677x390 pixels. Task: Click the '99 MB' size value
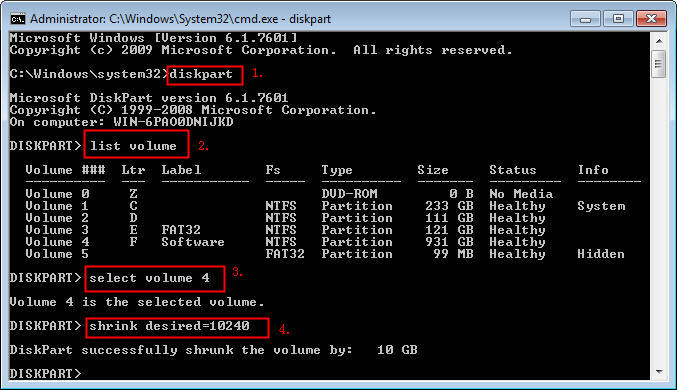[453, 254]
